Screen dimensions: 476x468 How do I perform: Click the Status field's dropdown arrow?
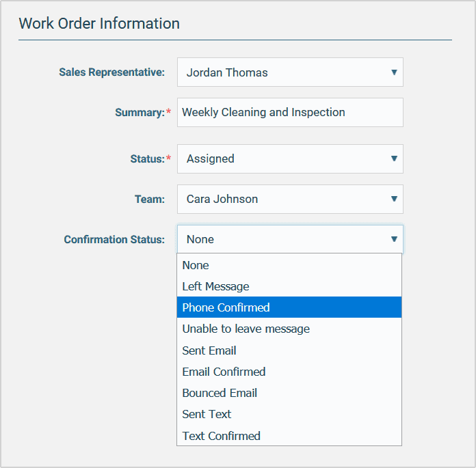(394, 159)
